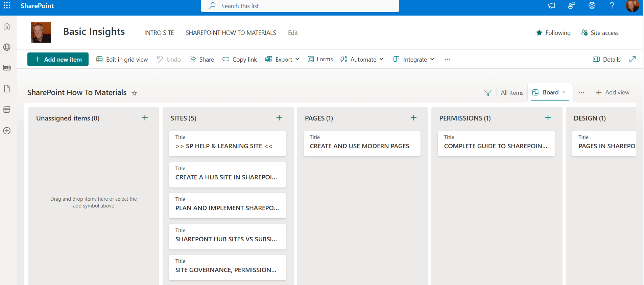This screenshot has width=644, height=285.
Task: Click the SharePoint How To Materials list title
Action: (77, 93)
